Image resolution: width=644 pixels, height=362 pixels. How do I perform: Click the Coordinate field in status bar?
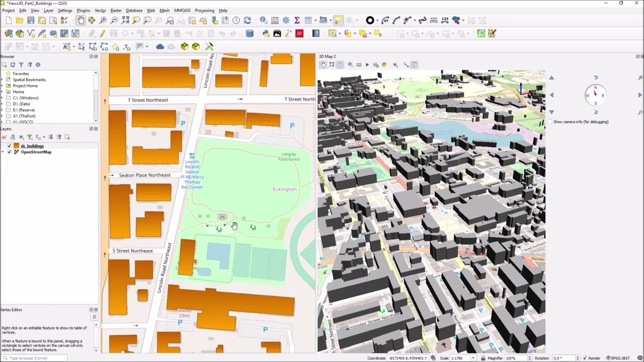point(408,358)
